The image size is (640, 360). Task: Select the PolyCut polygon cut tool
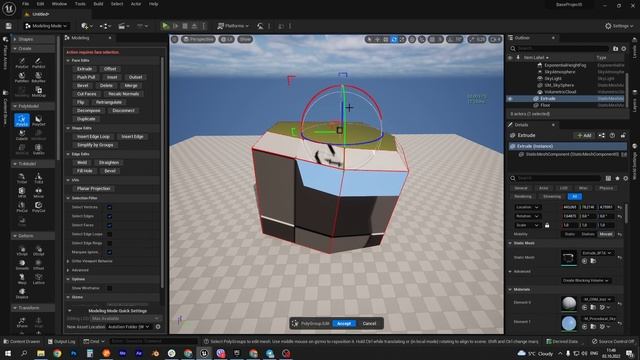(38, 207)
